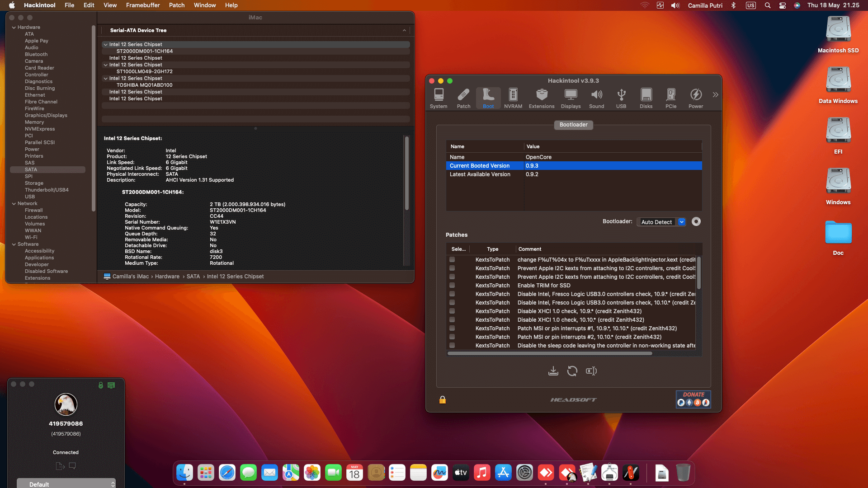
Task: Click the patches list vertical scrollbar
Action: coord(698,273)
